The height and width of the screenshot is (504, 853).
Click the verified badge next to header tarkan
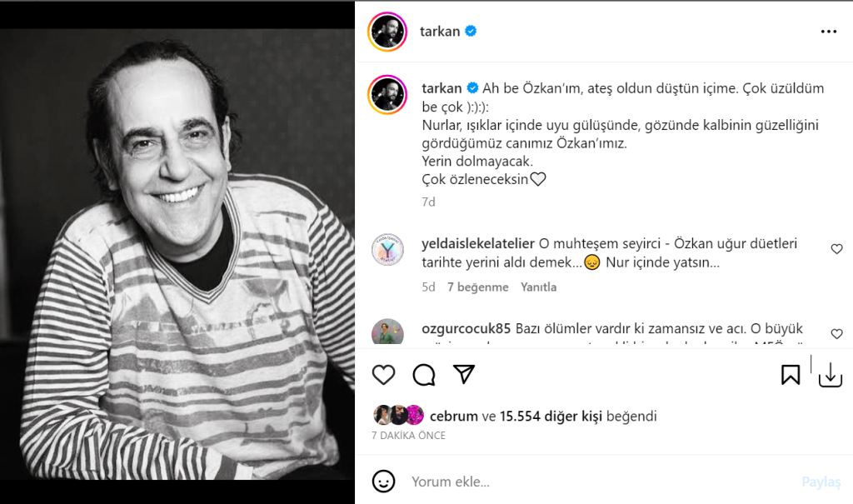pos(471,31)
